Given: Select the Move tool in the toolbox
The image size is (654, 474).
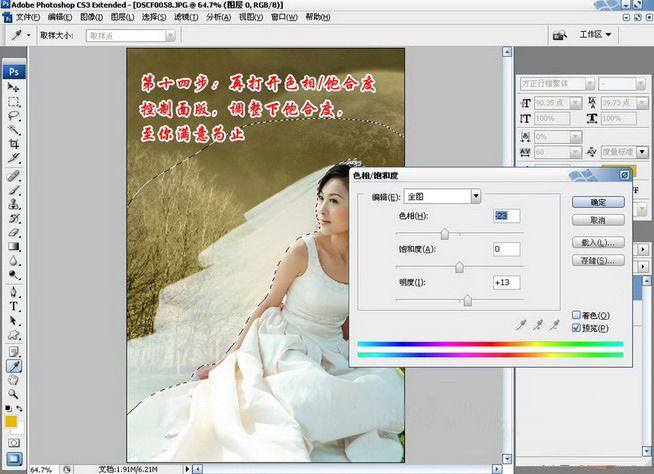Looking at the screenshot, I should click(x=14, y=88).
